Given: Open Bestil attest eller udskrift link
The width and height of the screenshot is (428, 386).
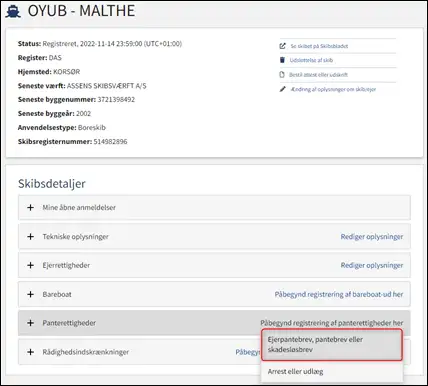Looking at the screenshot, I should 318,75.
